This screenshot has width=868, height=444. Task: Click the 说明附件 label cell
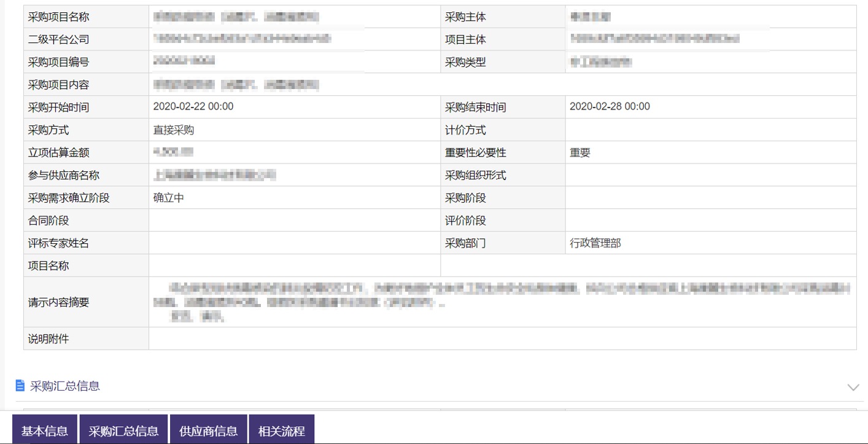click(86, 339)
